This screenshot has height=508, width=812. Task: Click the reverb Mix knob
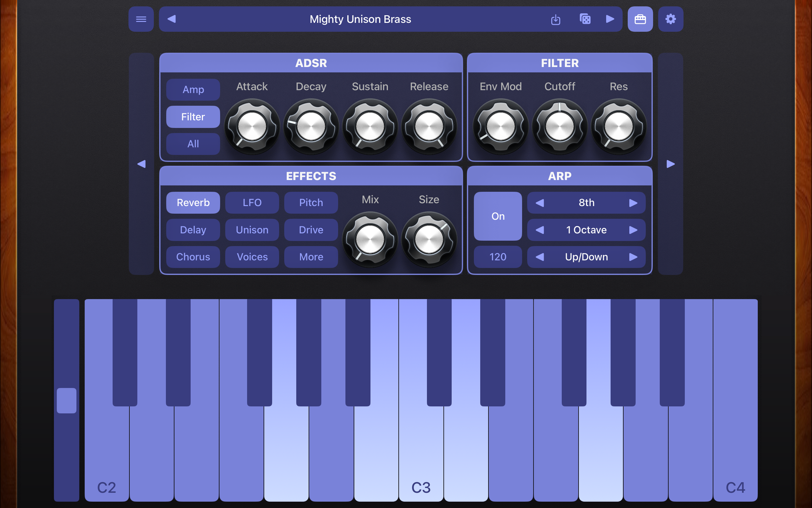(x=370, y=239)
